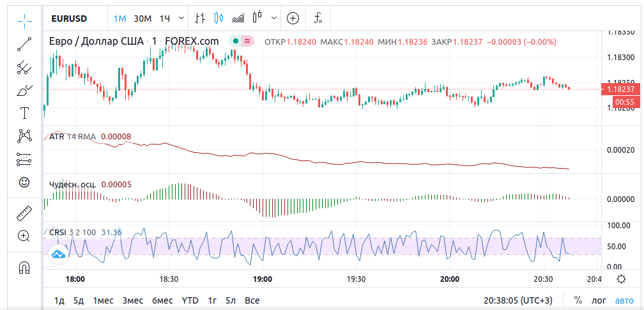Select the brush drawing tool

(x=24, y=90)
